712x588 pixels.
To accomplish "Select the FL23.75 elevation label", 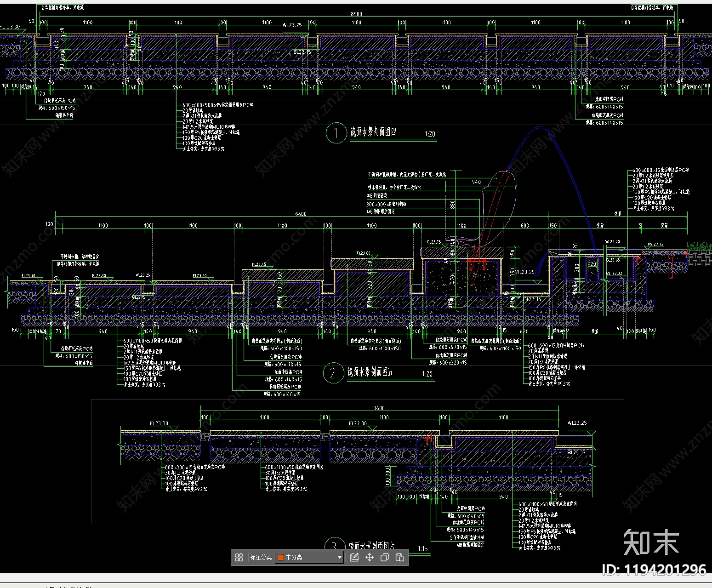I will (434, 242).
